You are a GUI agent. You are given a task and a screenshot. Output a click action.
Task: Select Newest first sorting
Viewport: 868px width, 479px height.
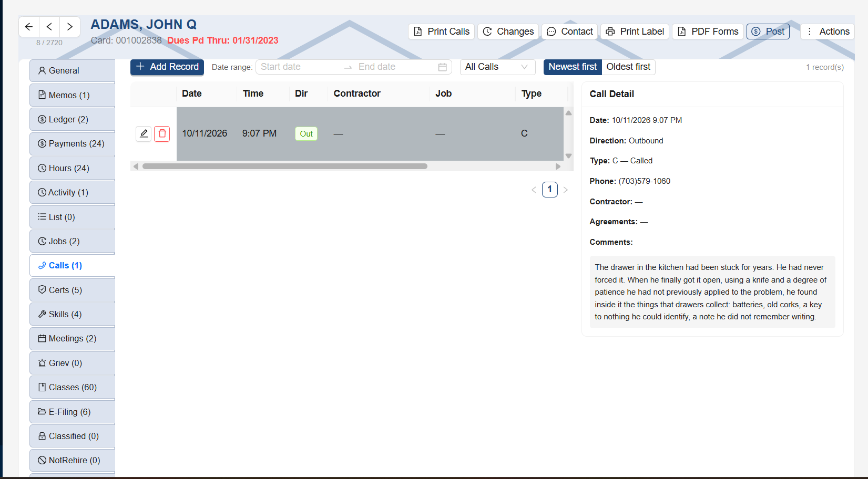click(573, 67)
